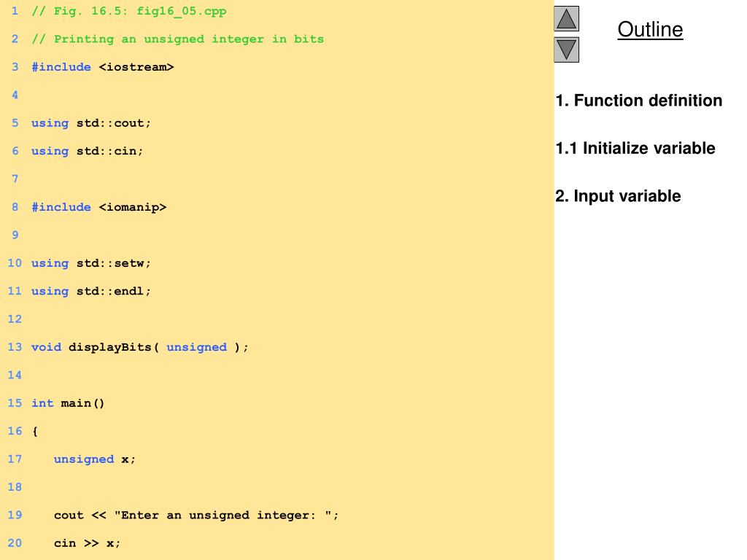This screenshot has height=560, width=747.
Task: Click 'cin >> x;' on line 20
Action: [88, 543]
